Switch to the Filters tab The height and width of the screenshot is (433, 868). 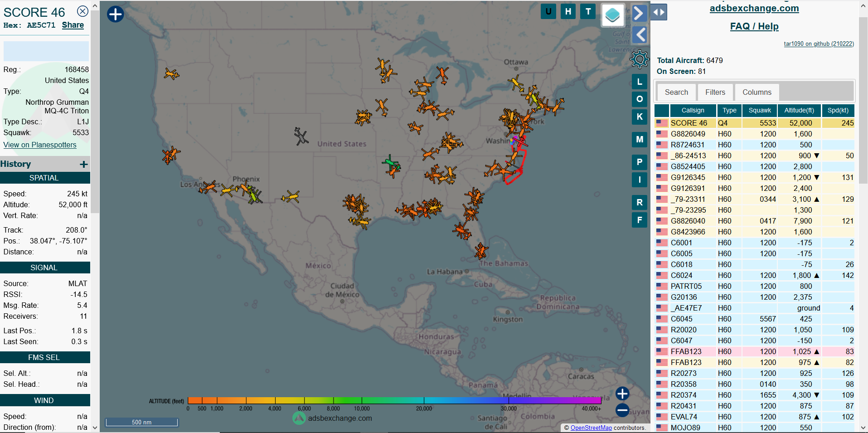click(715, 92)
